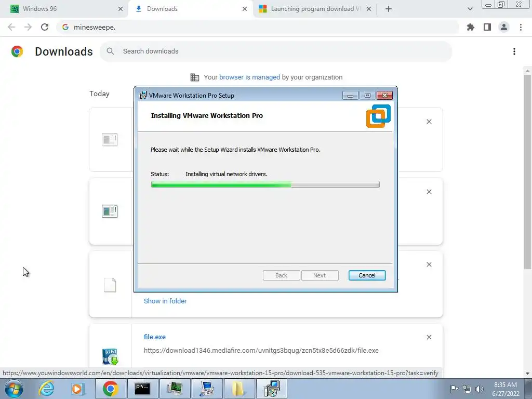Click Show in folder link
Image resolution: width=532 pixels, height=399 pixels.
click(x=165, y=301)
